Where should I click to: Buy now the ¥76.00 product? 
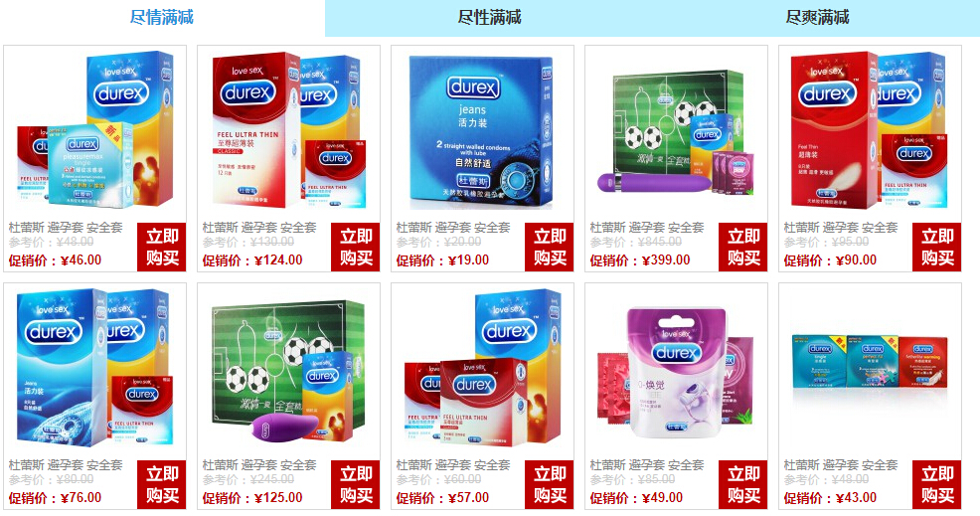(x=162, y=485)
